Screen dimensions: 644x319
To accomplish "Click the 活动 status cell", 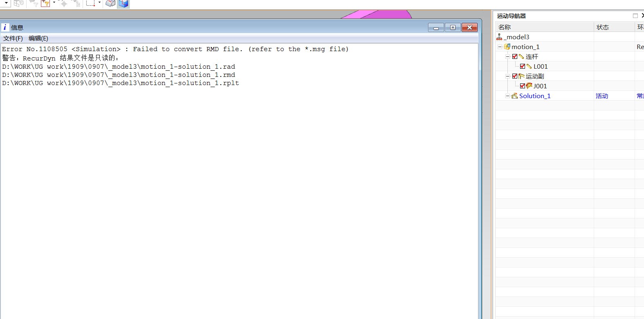I will [x=602, y=96].
